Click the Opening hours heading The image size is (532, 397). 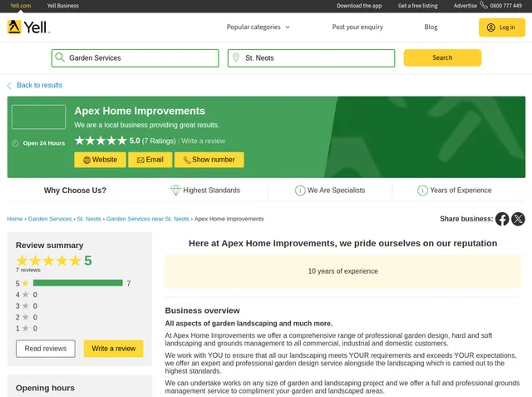[45, 388]
